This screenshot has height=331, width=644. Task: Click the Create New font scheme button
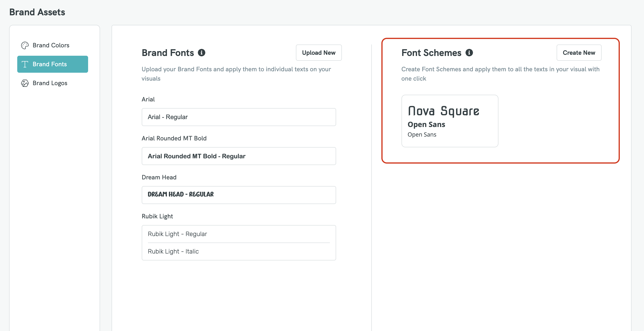(x=579, y=53)
